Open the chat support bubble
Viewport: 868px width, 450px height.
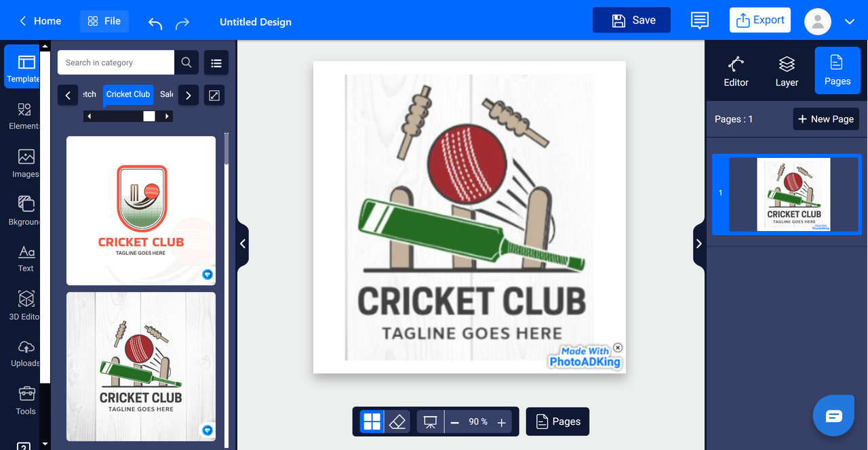click(x=833, y=415)
